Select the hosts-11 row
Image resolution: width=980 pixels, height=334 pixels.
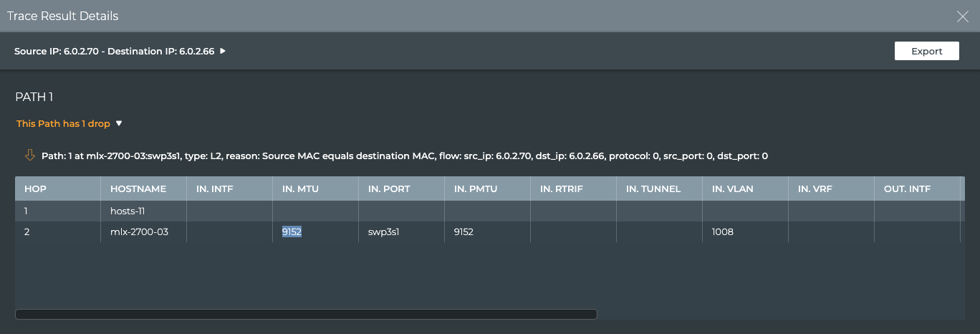(128, 211)
